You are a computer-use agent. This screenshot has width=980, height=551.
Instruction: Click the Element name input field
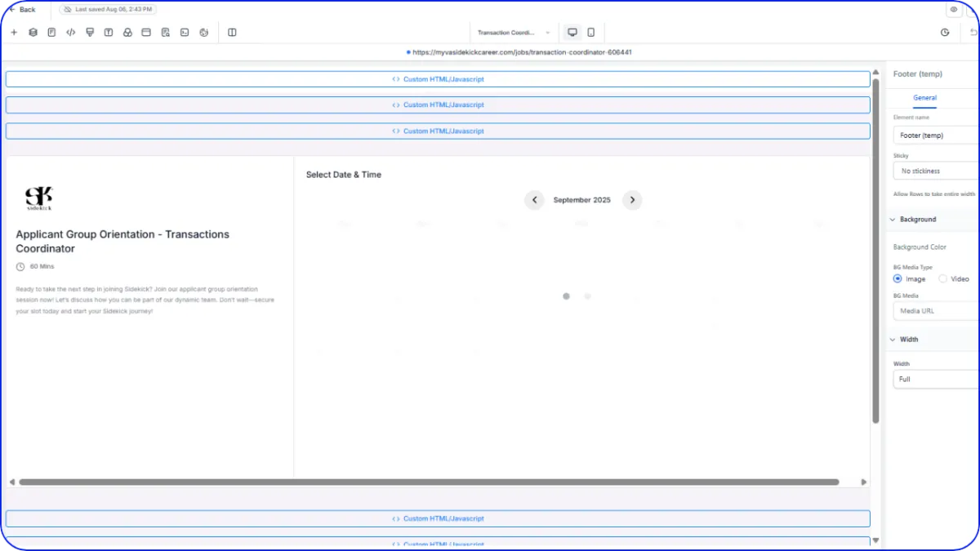pos(937,136)
